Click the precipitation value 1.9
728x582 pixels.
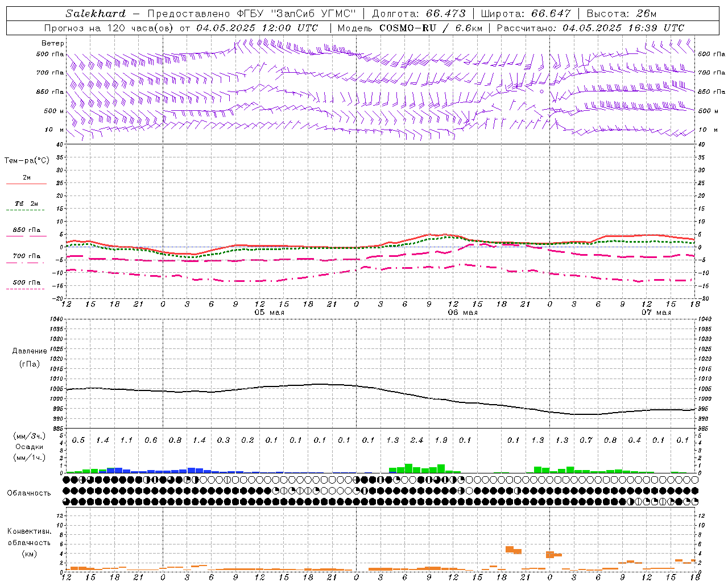(441, 440)
